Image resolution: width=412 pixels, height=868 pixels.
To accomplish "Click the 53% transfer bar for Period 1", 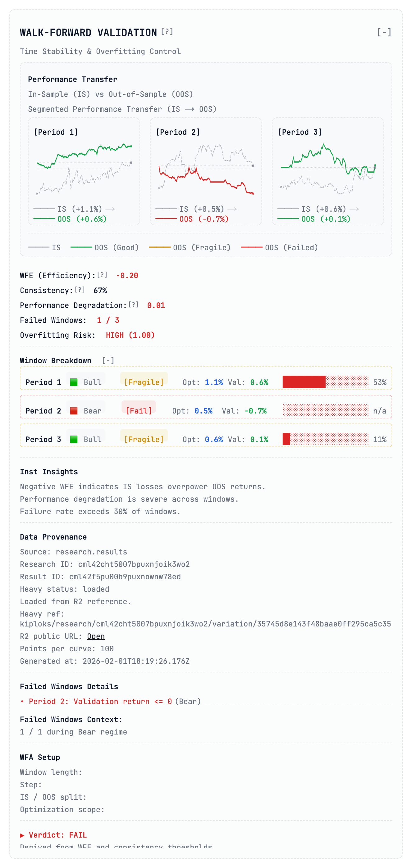I will 325,382.
